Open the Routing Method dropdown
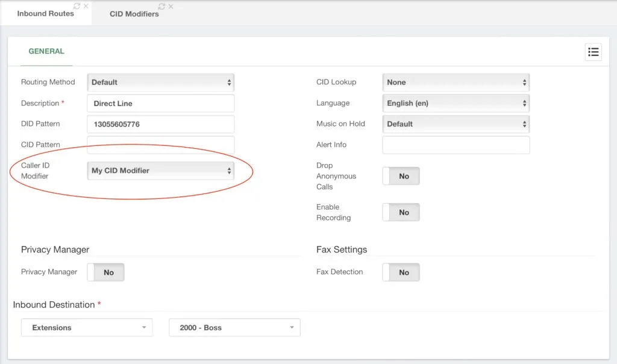617x364 pixels. click(x=160, y=82)
